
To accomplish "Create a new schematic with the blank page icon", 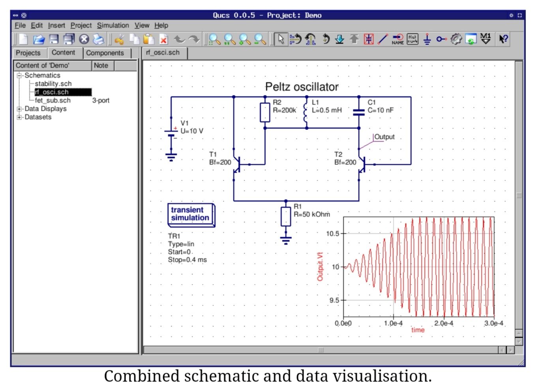I will click(23, 39).
